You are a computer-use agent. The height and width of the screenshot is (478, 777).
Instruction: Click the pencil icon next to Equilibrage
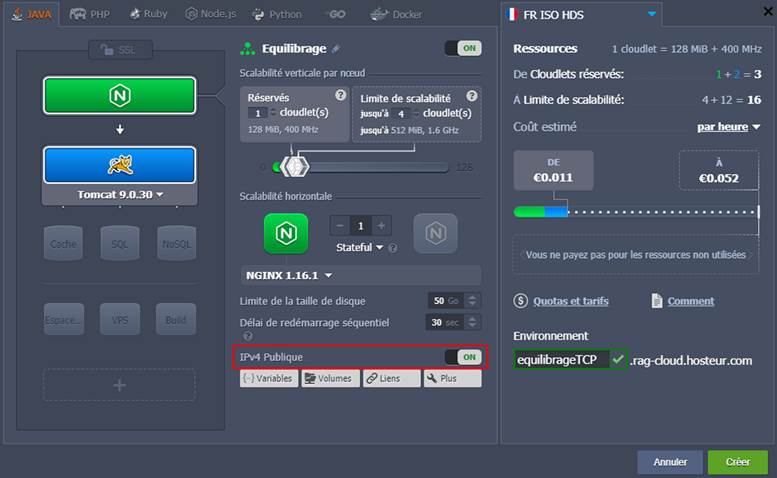coord(336,48)
